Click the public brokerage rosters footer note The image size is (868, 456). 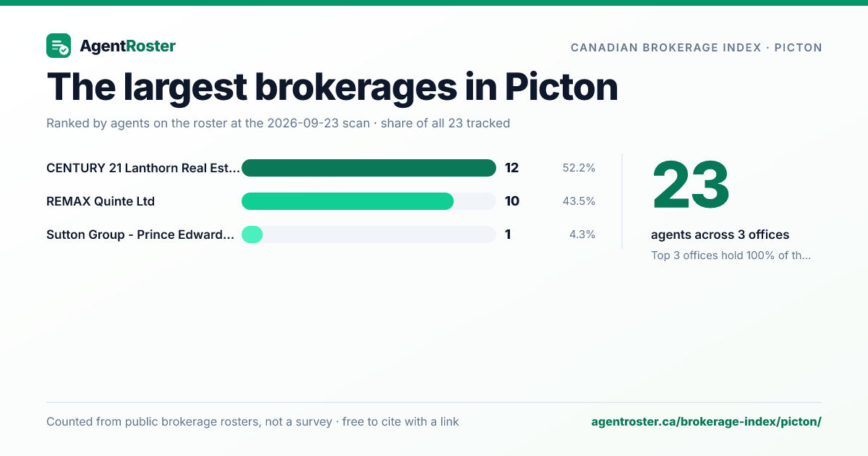coord(252,421)
